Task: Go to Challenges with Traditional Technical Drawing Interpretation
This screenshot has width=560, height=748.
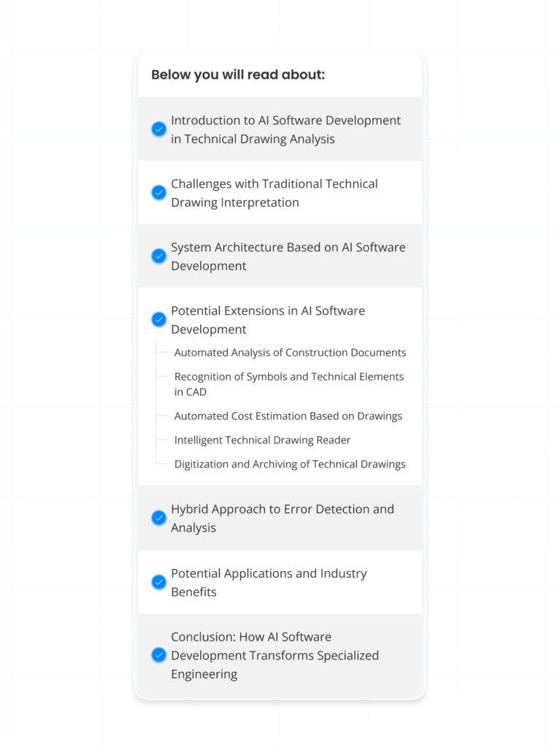Action: tap(274, 193)
